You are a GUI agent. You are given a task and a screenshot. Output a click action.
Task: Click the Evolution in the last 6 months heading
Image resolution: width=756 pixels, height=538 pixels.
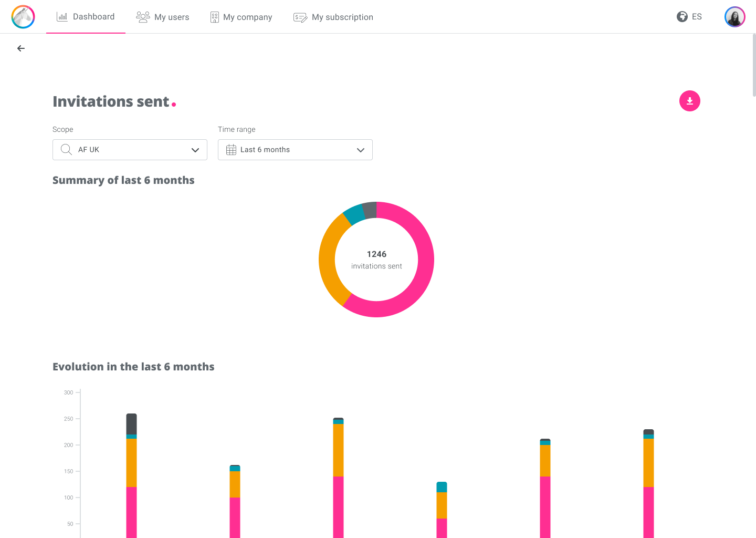coord(133,367)
